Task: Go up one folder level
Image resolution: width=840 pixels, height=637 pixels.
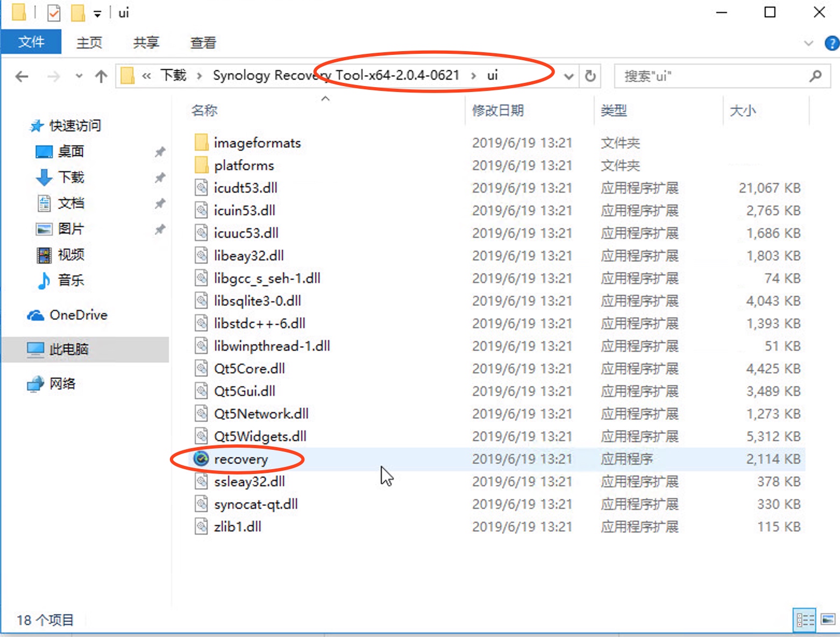Action: click(x=101, y=76)
